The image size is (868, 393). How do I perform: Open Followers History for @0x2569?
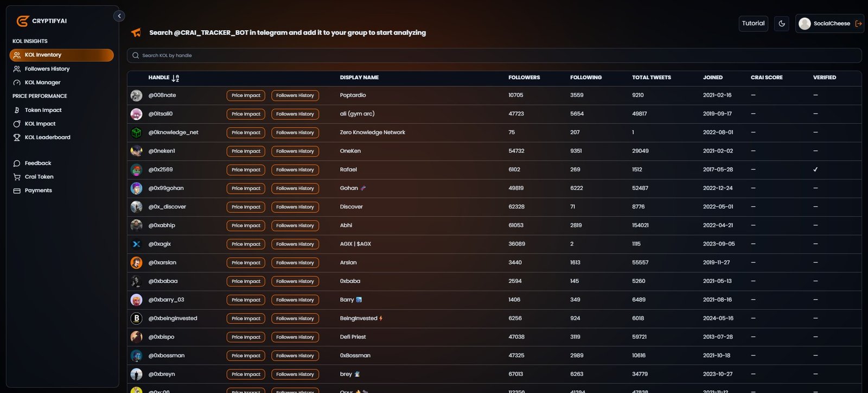[295, 170]
